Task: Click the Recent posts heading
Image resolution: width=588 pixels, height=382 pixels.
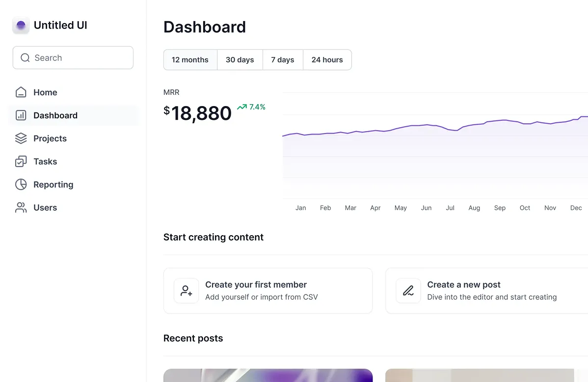Action: [x=193, y=338]
